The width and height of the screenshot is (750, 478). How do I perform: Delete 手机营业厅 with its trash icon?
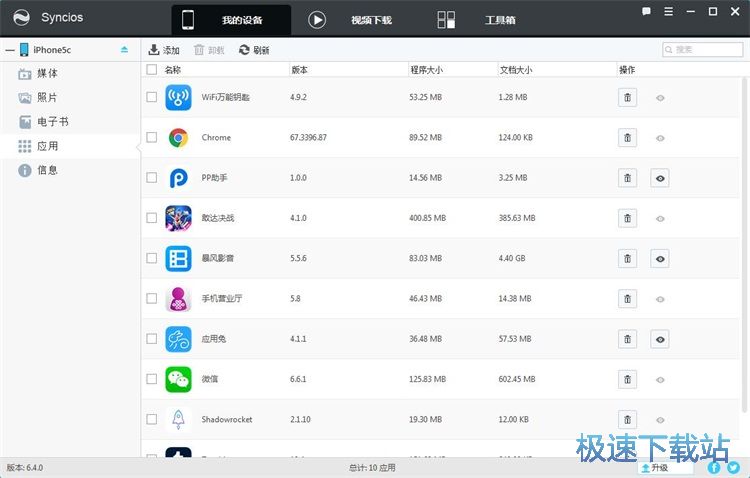tap(628, 299)
